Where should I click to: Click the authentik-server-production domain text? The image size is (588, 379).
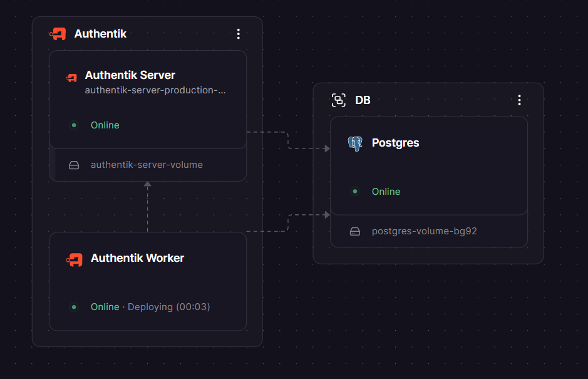pyautogui.click(x=155, y=90)
